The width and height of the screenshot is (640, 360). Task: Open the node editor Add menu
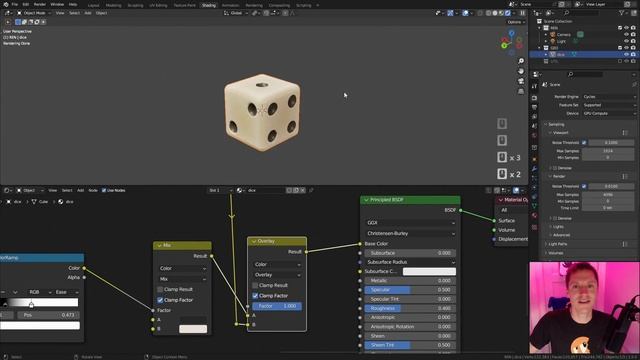tap(80, 190)
